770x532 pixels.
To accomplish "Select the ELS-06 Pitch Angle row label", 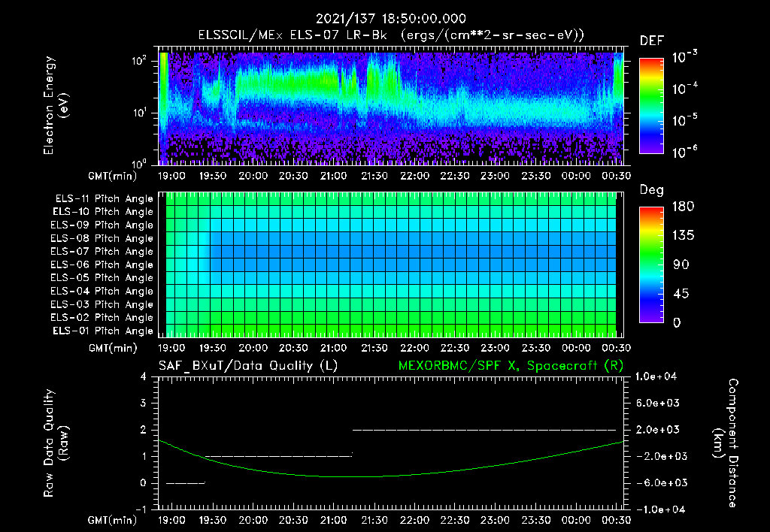I will coord(102,265).
